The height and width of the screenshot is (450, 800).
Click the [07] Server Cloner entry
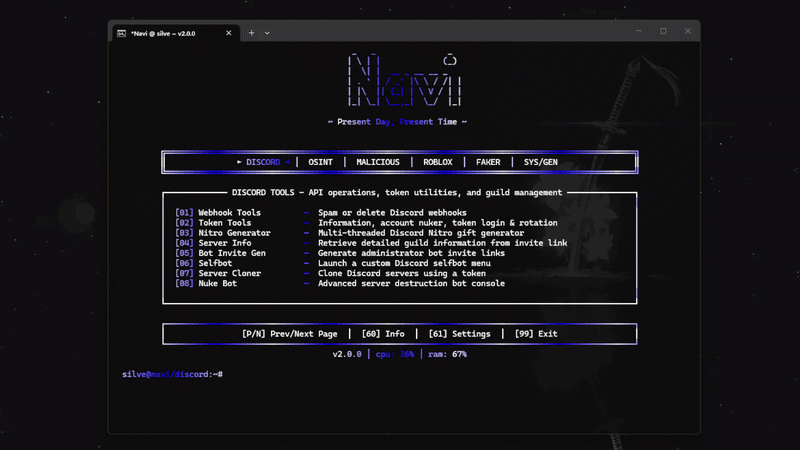[x=218, y=273]
